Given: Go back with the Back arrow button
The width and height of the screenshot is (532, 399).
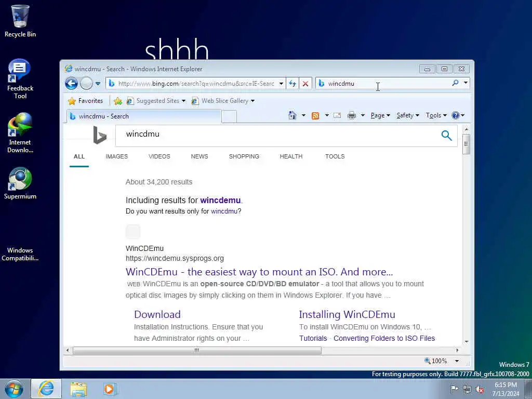Looking at the screenshot, I should [x=71, y=84].
